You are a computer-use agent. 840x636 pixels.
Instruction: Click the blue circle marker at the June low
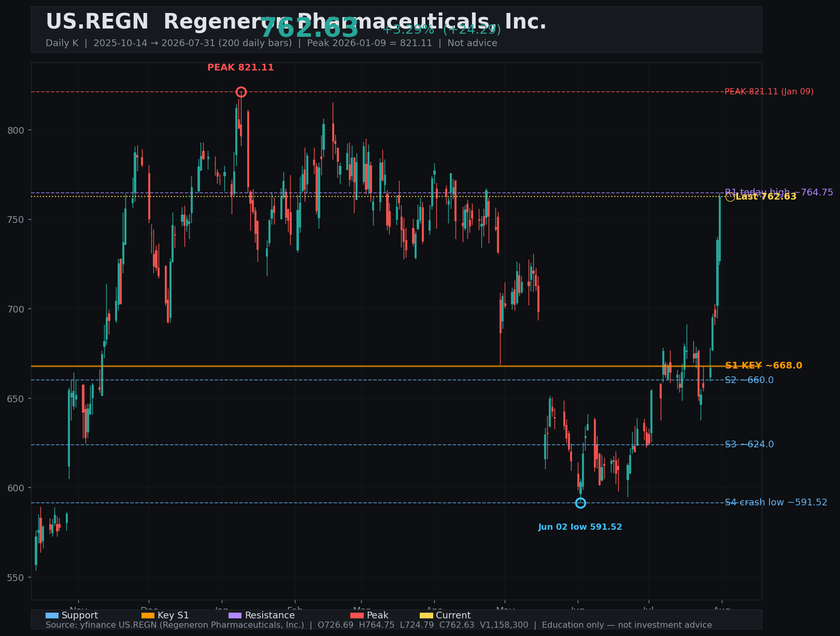click(580, 503)
